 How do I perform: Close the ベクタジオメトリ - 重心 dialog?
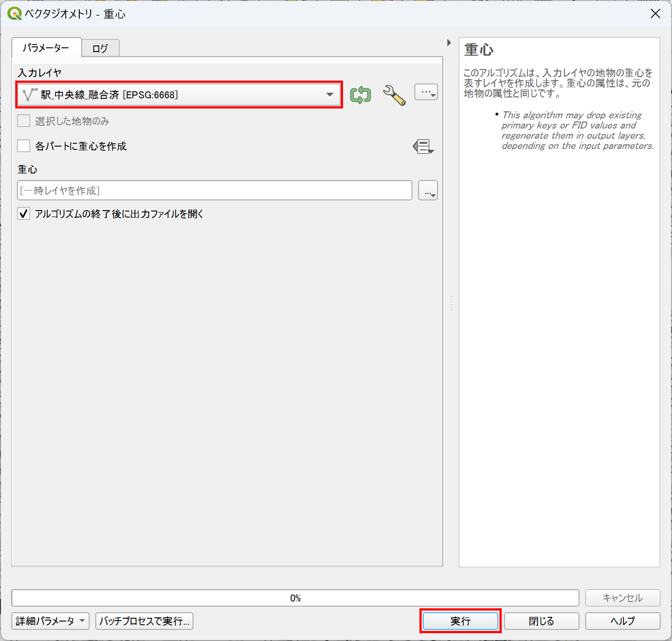click(655, 14)
